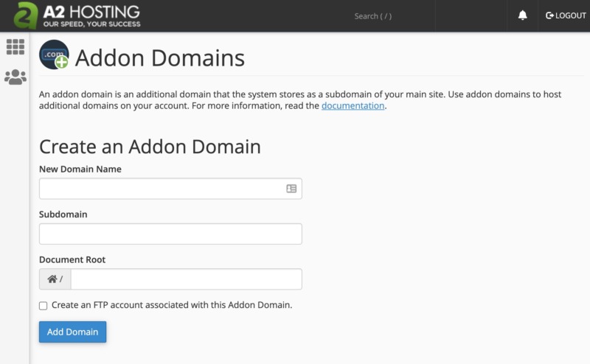
Task: Click the New Domain Name label
Action: (80, 169)
